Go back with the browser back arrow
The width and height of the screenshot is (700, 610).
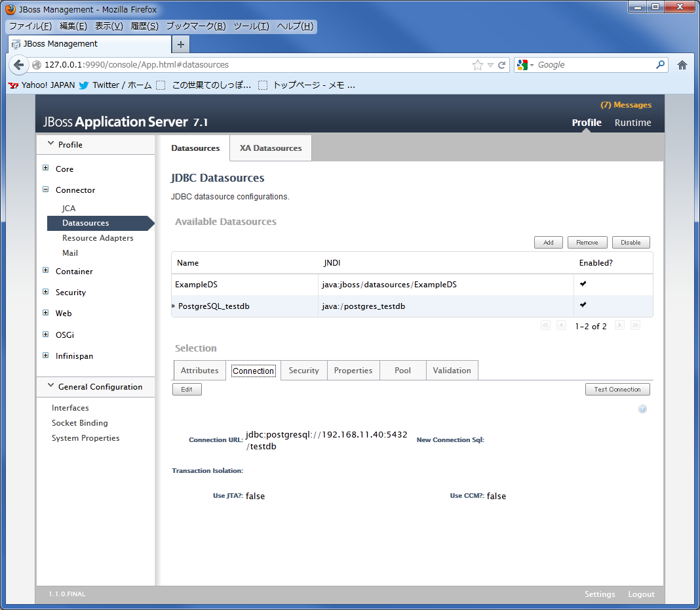pos(18,65)
